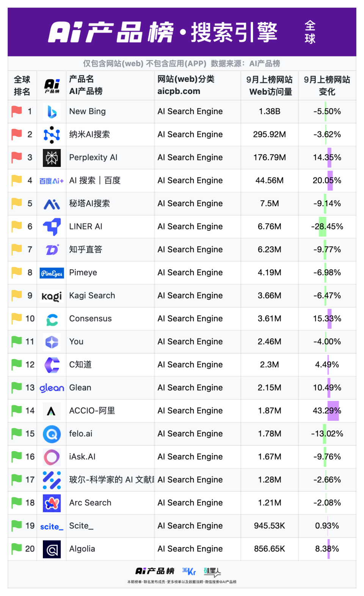Click the Perplexity AI logo icon

(x=52, y=158)
